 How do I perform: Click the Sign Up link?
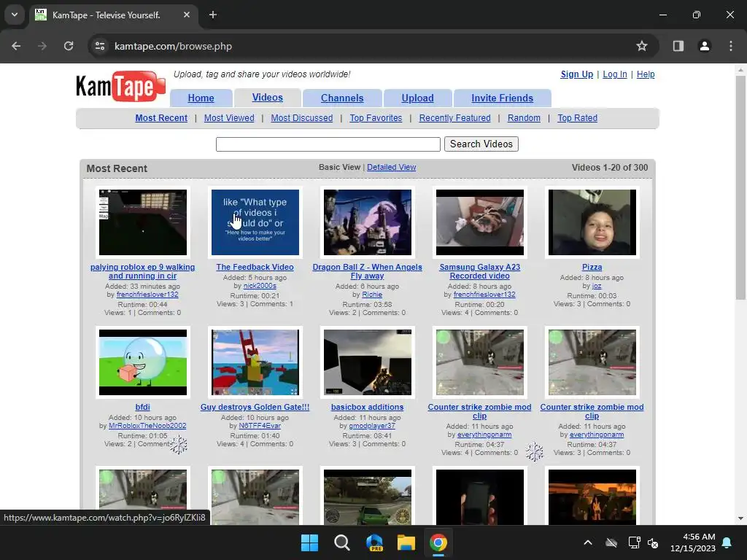576,74
